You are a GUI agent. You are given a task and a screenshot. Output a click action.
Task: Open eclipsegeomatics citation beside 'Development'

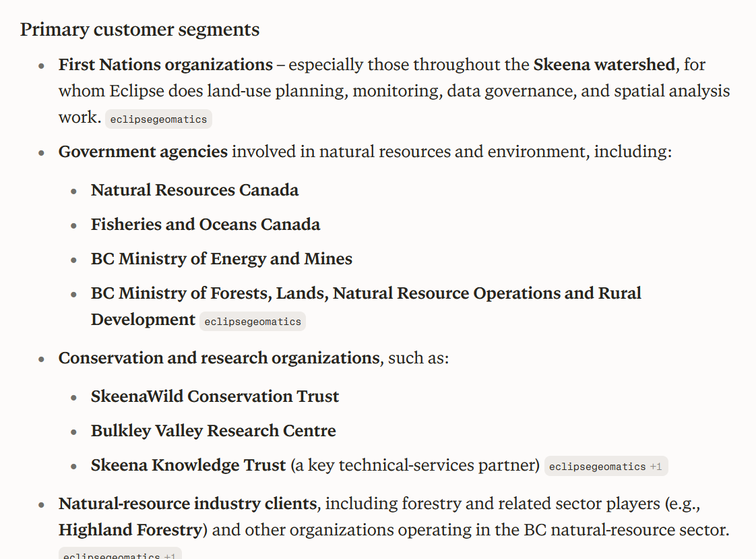pyautogui.click(x=253, y=321)
